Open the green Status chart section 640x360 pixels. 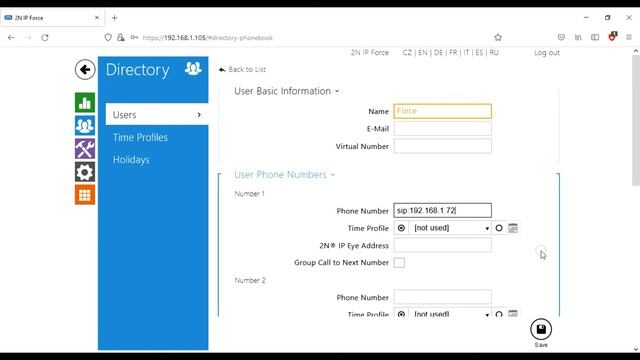tap(85, 102)
